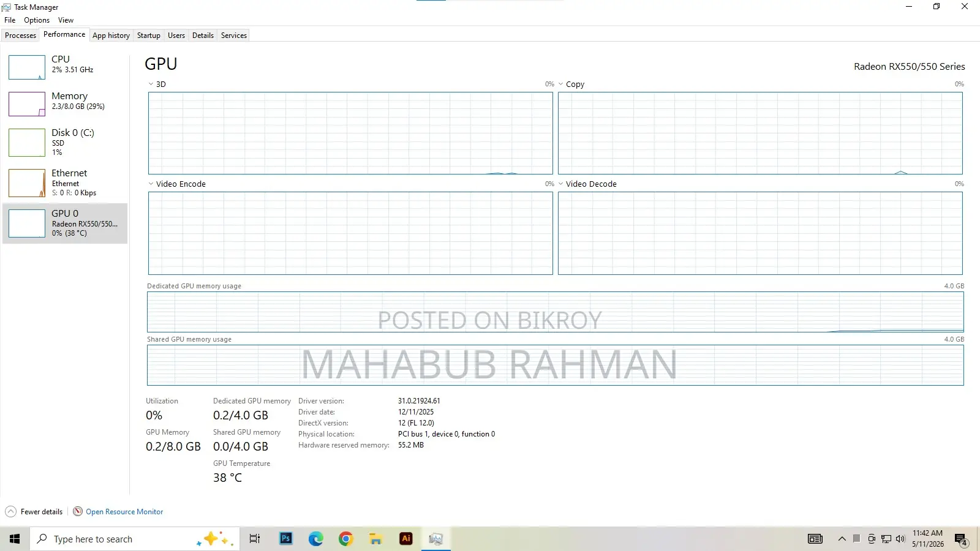
Task: Click the GPU Memory 0.2/8.0 GB value
Action: 173,446
